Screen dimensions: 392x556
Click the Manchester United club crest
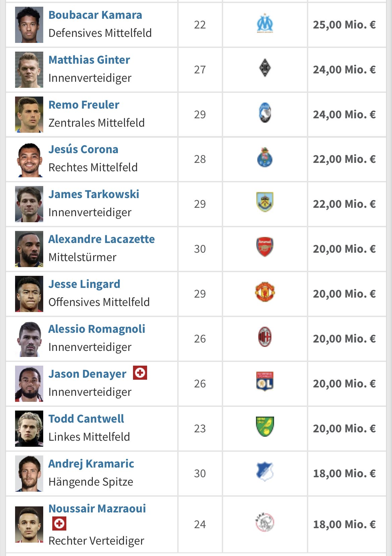(265, 292)
